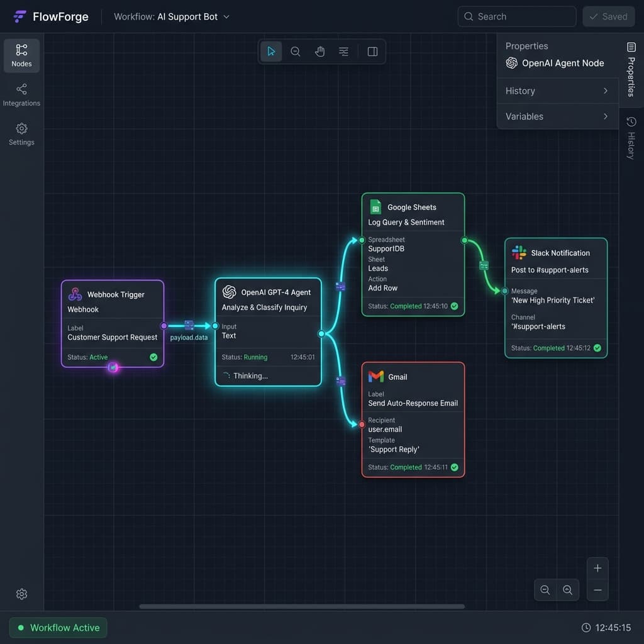Open the filter sliders toolbar tool

(x=343, y=52)
